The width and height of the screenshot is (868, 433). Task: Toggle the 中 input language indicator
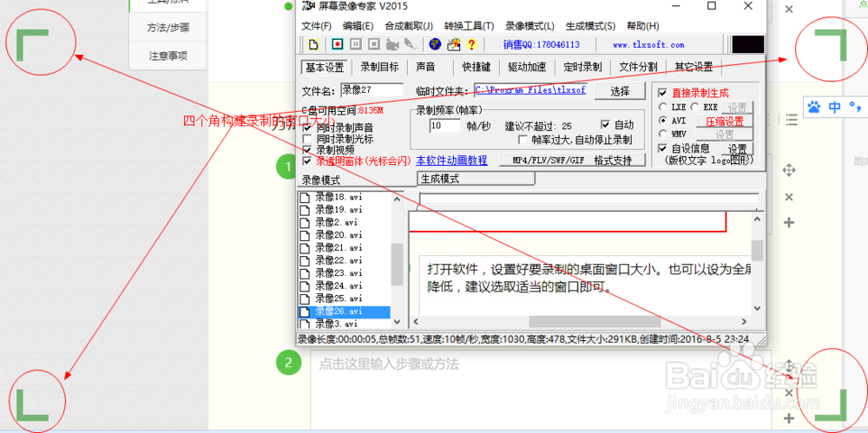pyautogui.click(x=835, y=107)
